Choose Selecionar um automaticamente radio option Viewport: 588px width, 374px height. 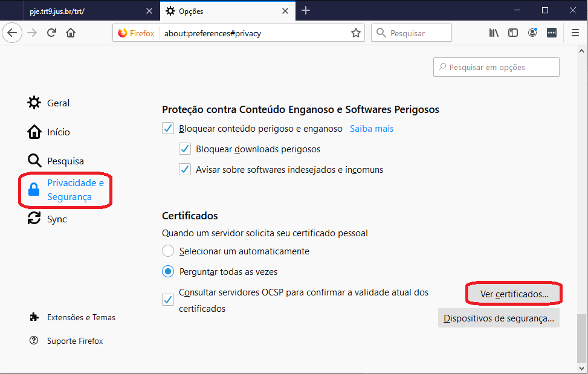168,251
